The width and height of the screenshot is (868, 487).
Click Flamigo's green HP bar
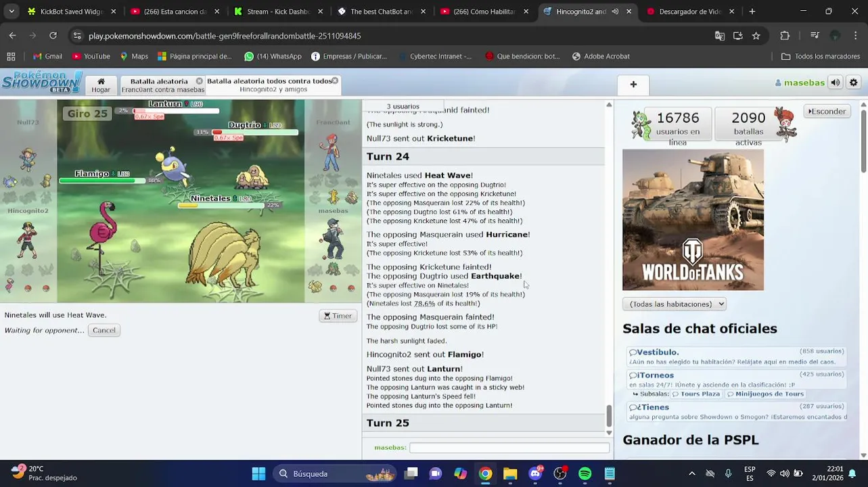pyautogui.click(x=101, y=181)
